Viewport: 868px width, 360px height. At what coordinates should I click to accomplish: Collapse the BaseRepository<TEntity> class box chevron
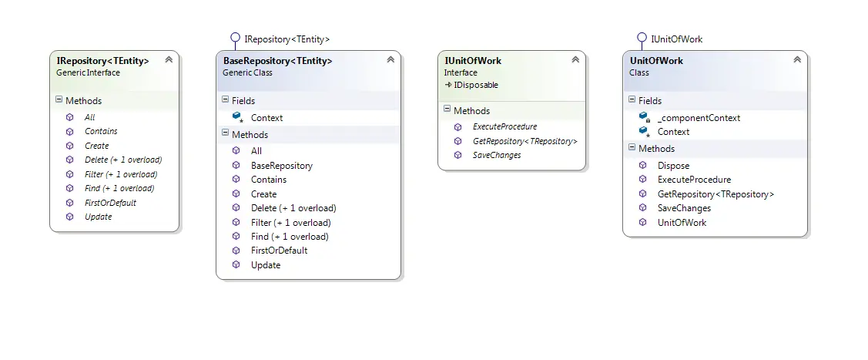click(x=390, y=60)
